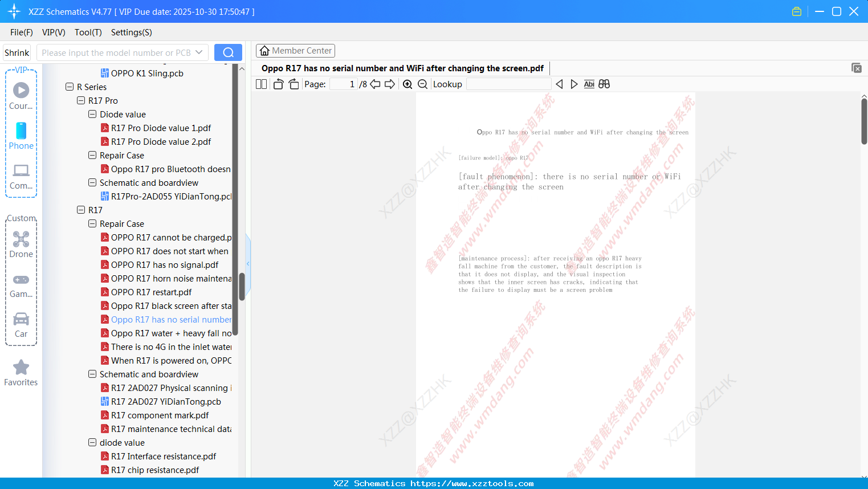Go to the next PDF page
This screenshot has height=489, width=868.
pyautogui.click(x=390, y=84)
